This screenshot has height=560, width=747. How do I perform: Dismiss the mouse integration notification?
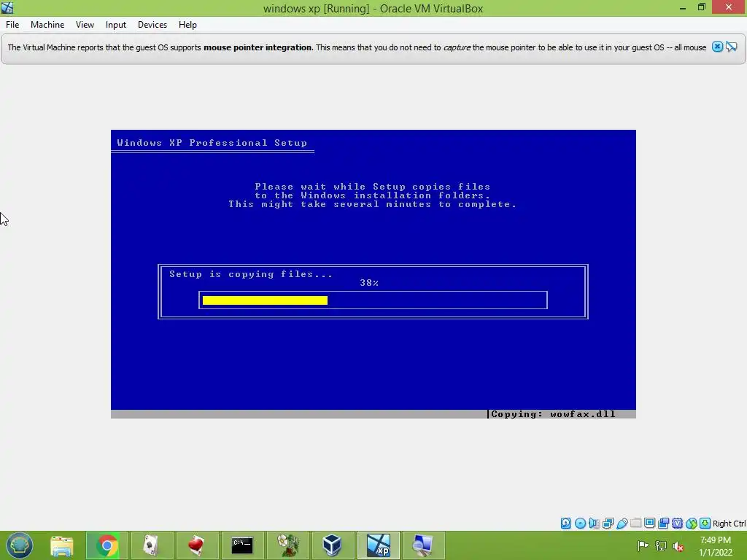pyautogui.click(x=717, y=47)
